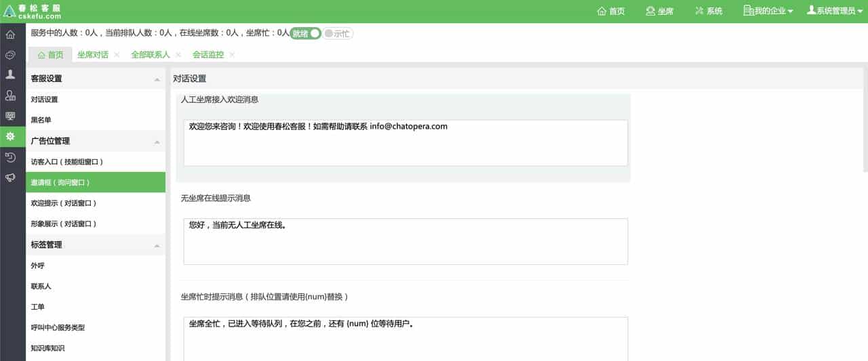Screen dimensions: 868x361
Task: Open the megaphone announcement icon in sidebar
Action: coord(10,177)
